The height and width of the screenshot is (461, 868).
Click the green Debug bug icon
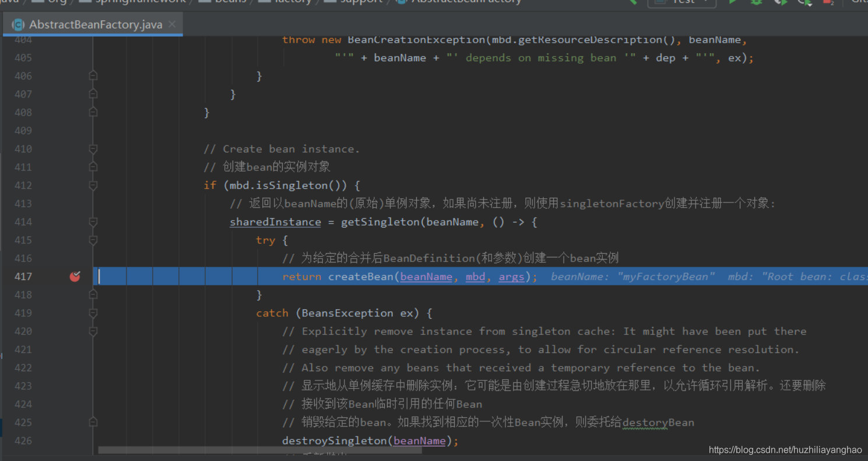click(756, 2)
